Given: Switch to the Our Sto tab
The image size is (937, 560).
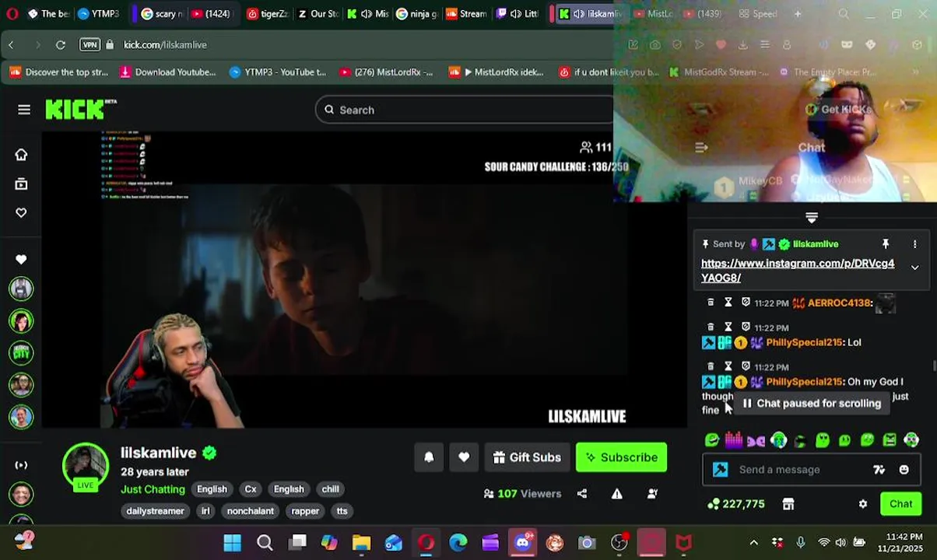Looking at the screenshot, I should click(318, 14).
